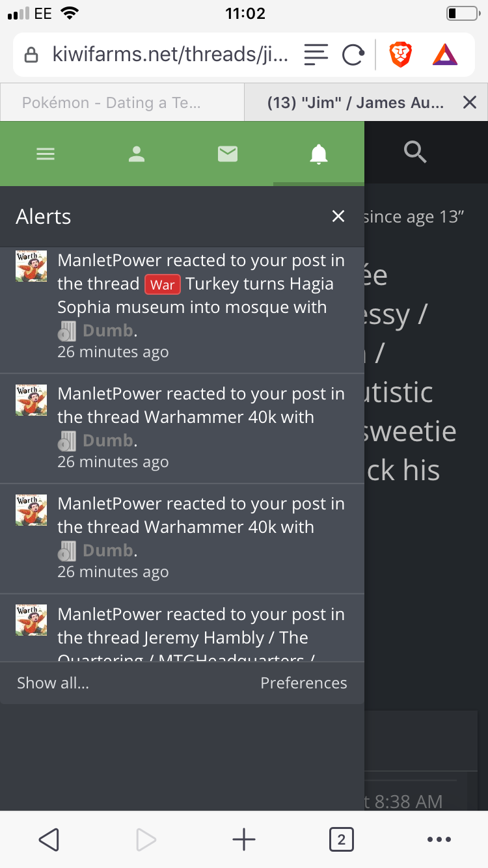This screenshot has width=488, height=868.
Task: Open the browser three-dot more menu
Action: click(439, 839)
